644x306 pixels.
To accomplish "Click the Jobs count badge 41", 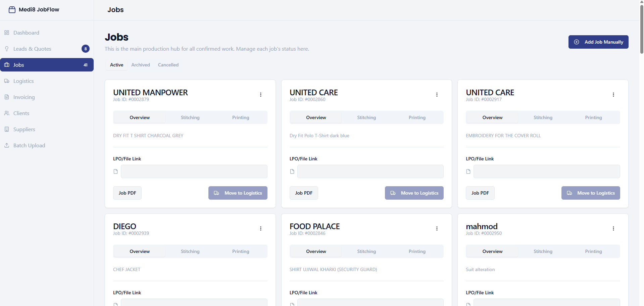I will click(x=86, y=65).
